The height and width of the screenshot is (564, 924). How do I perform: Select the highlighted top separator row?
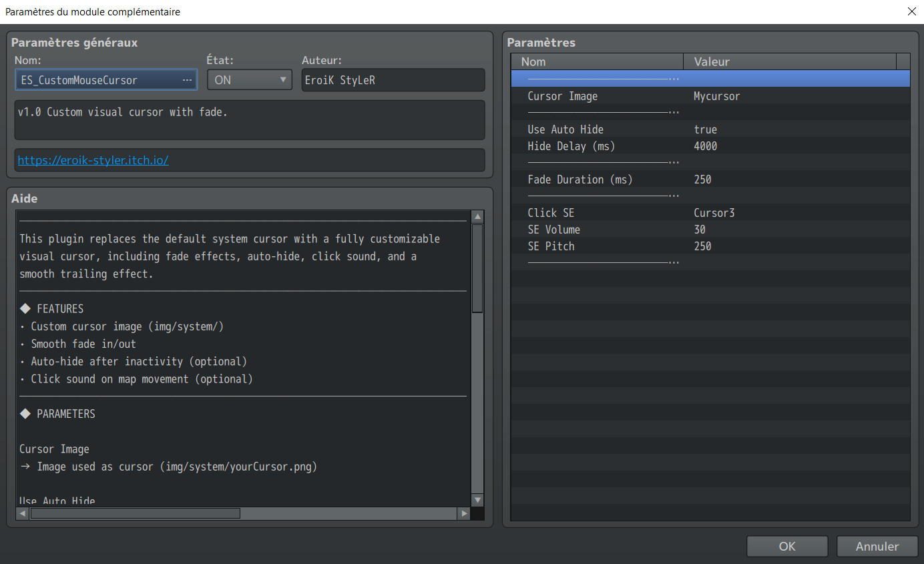click(x=710, y=79)
